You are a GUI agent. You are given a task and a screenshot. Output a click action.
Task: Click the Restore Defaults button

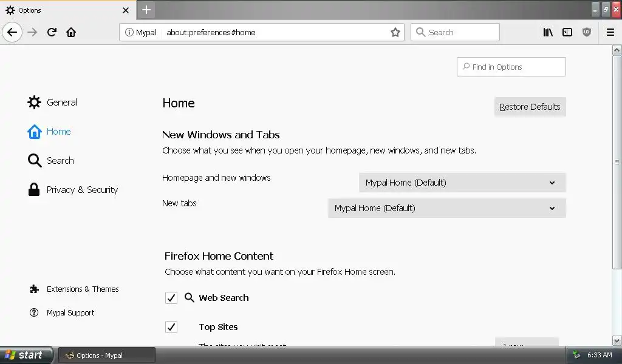click(530, 107)
